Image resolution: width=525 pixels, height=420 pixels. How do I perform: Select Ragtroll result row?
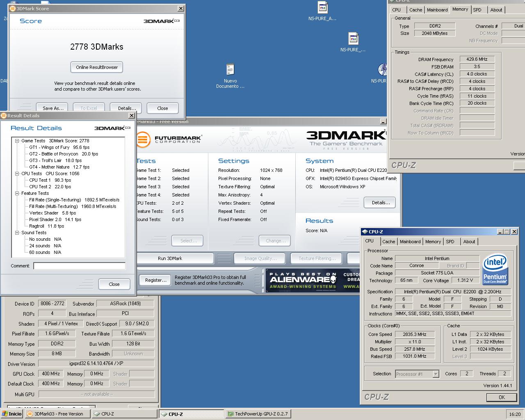click(47, 226)
